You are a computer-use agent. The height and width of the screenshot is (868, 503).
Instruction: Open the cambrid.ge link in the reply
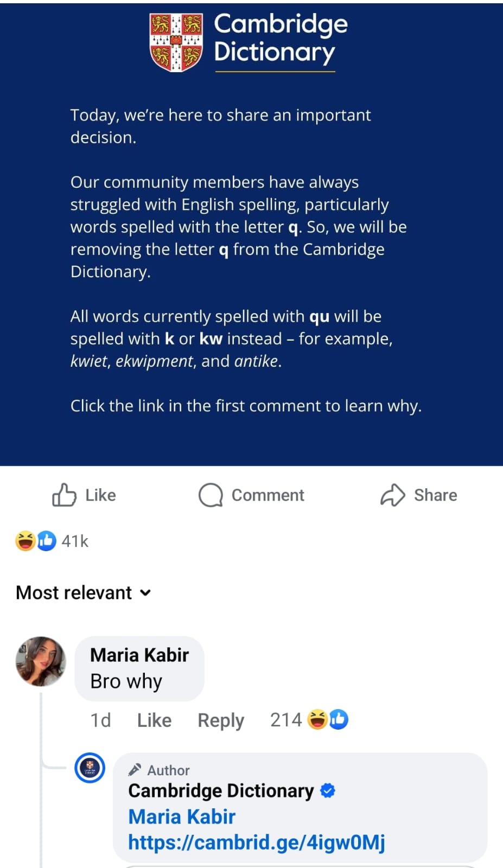(256, 843)
